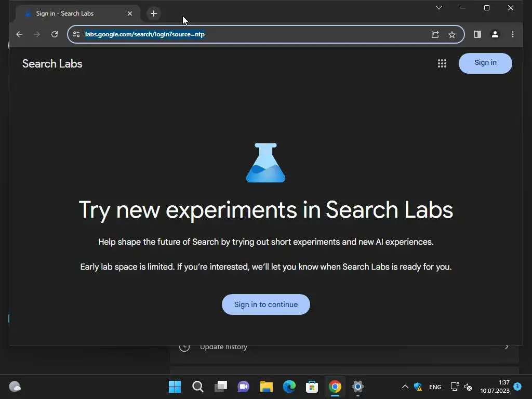Click Sign in to continue button
This screenshot has width=532, height=399.
coord(266,304)
